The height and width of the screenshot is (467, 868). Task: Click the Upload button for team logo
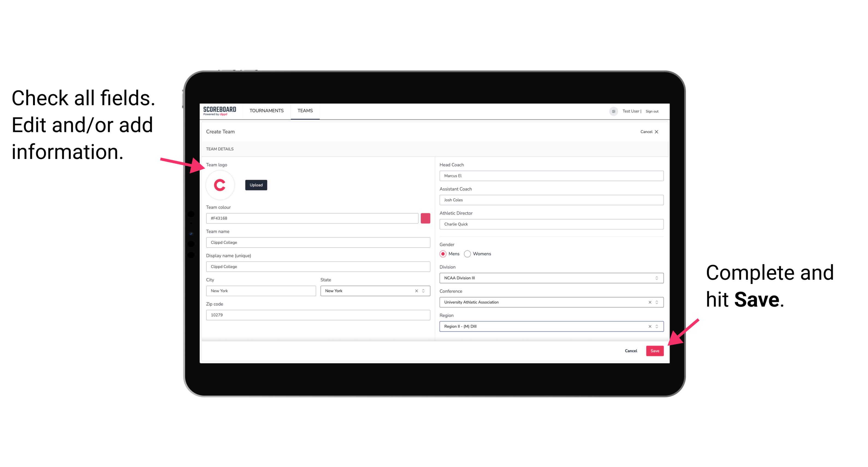coord(256,185)
